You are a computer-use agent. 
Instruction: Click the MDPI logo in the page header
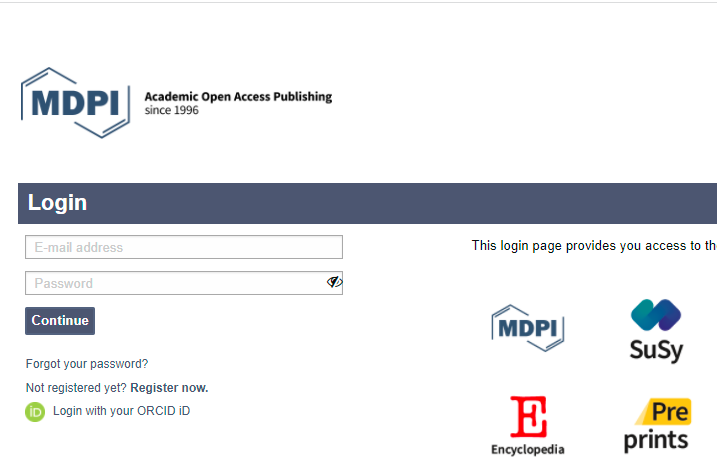point(76,102)
